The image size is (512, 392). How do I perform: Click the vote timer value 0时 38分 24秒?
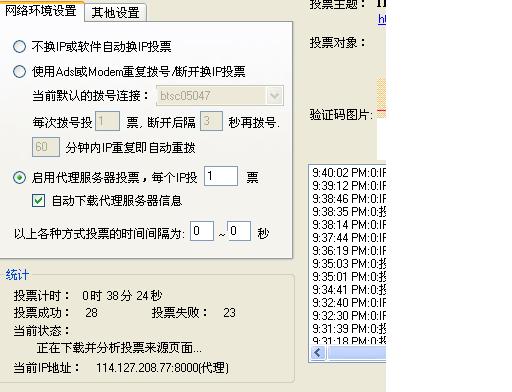[x=122, y=295]
